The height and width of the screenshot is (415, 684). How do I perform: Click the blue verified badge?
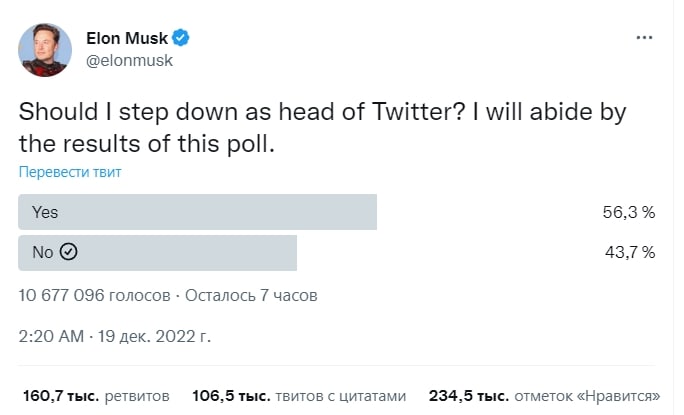pyautogui.click(x=182, y=38)
